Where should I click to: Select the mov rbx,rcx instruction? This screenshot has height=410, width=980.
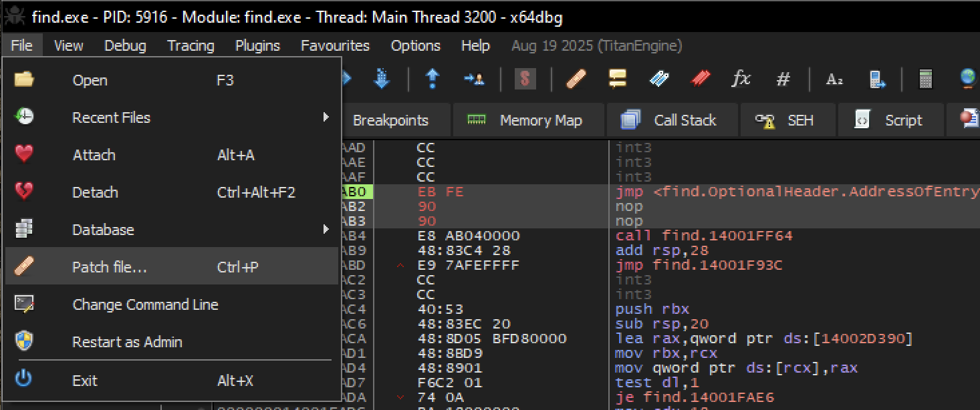tap(666, 353)
